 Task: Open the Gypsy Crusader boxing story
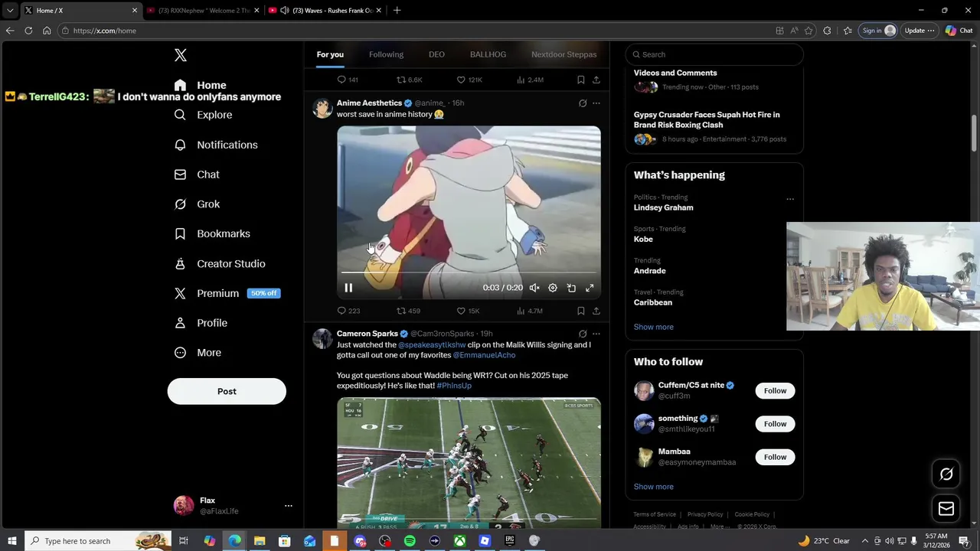[x=707, y=119]
